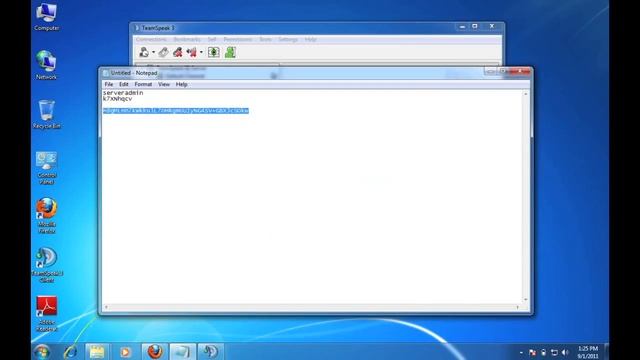Image resolution: width=640 pixels, height=360 pixels.
Task: Click the Notepad title bar 'Untitled - Notepad'
Action: (x=134, y=73)
